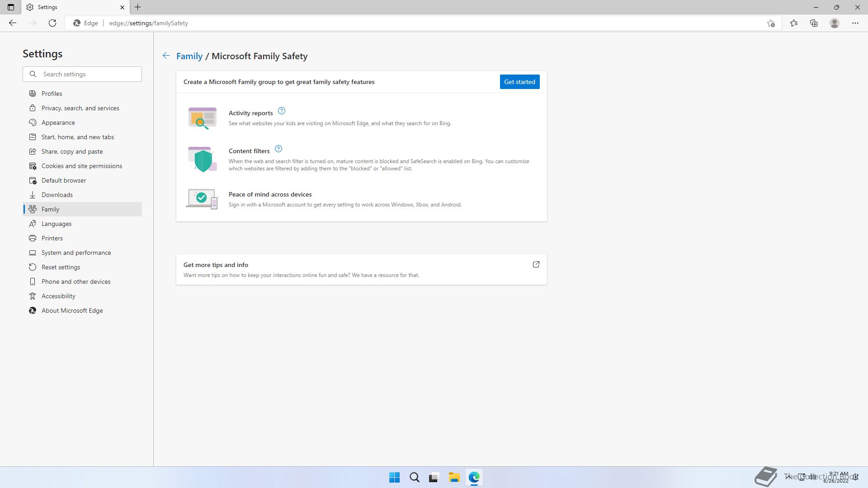
Task: Open Downloads settings section
Action: (x=82, y=195)
